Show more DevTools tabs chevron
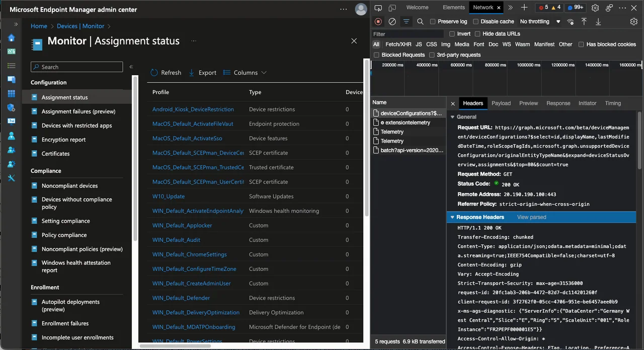This screenshot has height=350, width=644. click(x=510, y=8)
